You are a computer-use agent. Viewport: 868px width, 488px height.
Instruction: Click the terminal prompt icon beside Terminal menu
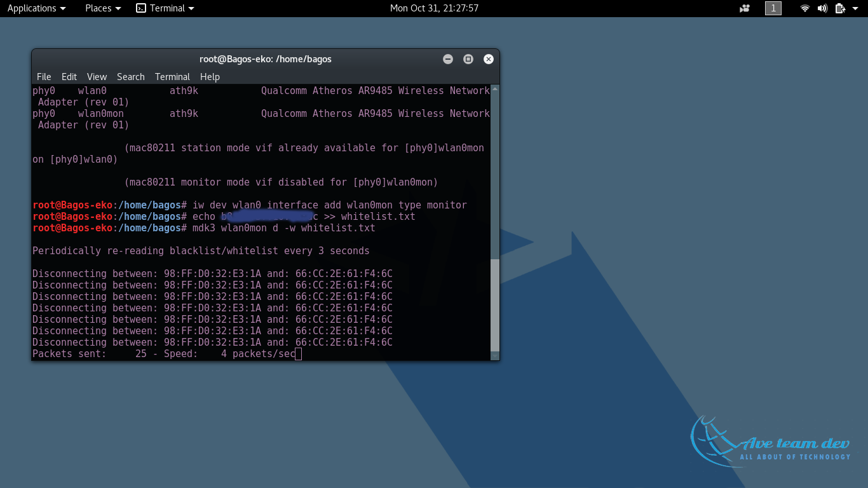(x=140, y=8)
